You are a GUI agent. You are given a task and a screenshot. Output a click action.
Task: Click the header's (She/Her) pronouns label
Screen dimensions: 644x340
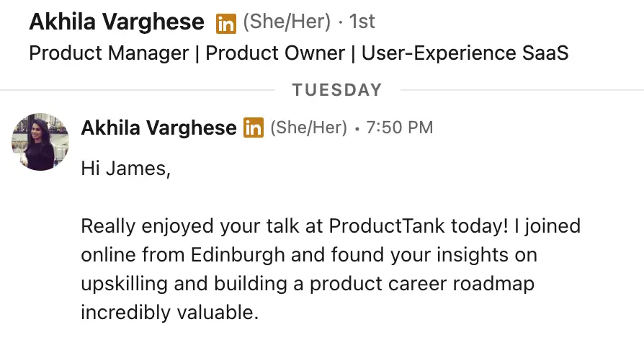coord(287,22)
